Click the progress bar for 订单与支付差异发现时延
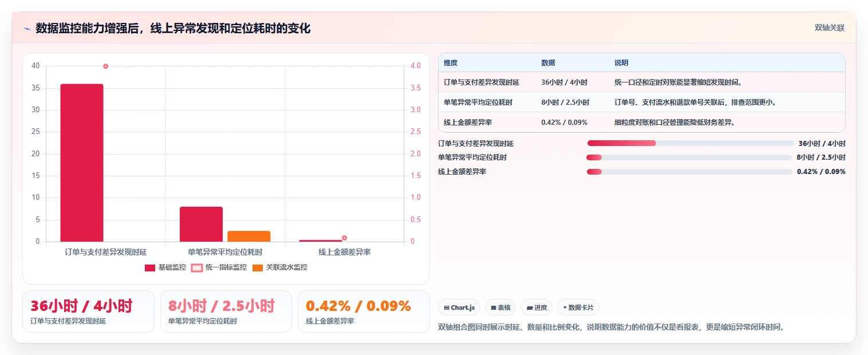The height and width of the screenshot is (355, 868). point(691,143)
